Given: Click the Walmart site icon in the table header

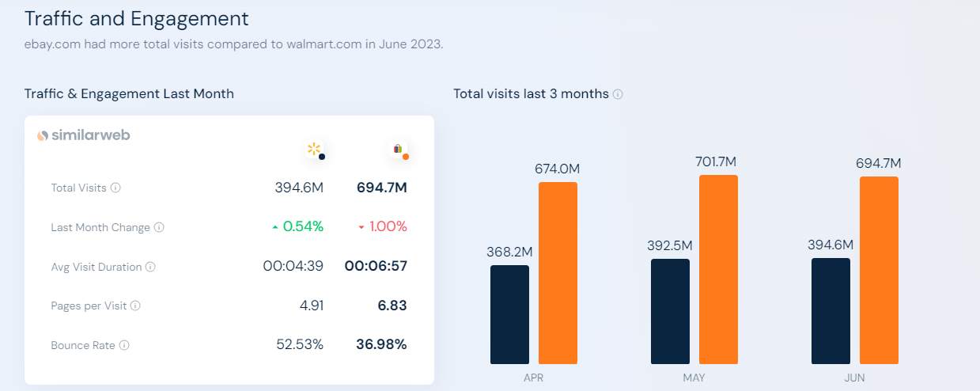Looking at the screenshot, I should click(315, 150).
